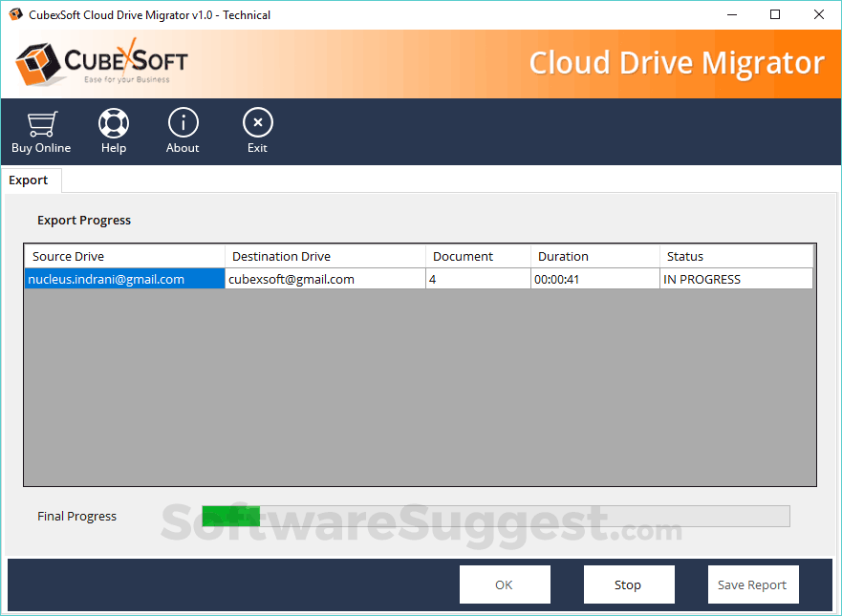
Task: Exit the application via the X icon
Action: 257,122
